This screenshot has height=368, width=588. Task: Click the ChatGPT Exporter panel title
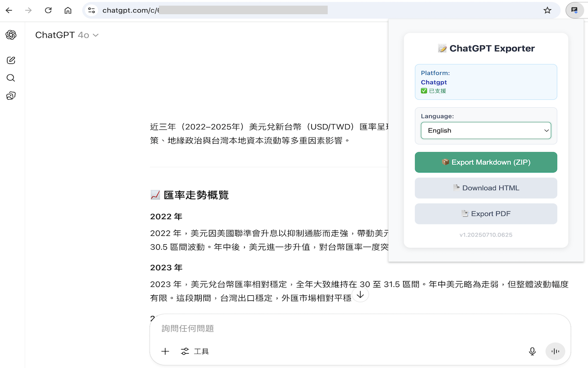(486, 48)
